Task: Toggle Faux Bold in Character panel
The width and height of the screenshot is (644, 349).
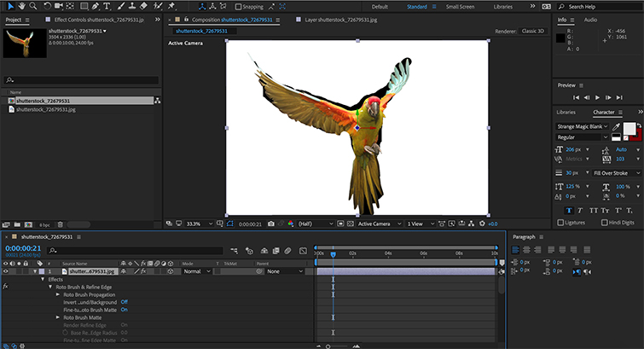Action: 569,211
